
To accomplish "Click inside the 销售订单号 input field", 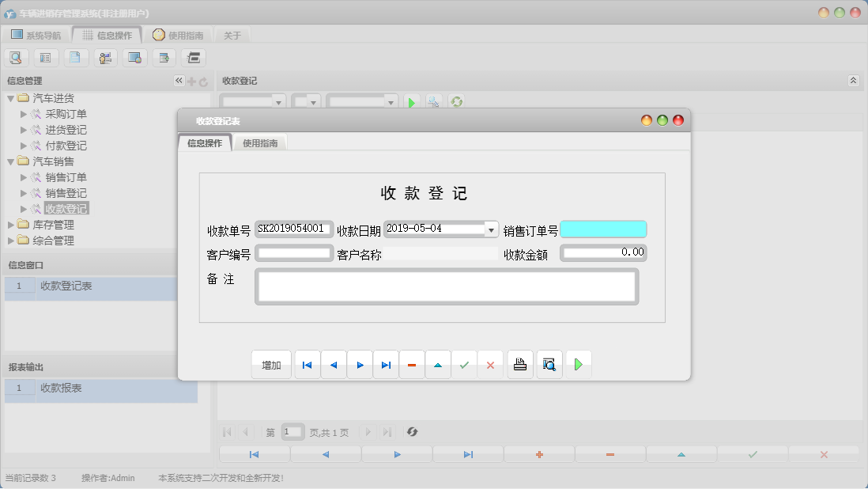I will coord(603,229).
